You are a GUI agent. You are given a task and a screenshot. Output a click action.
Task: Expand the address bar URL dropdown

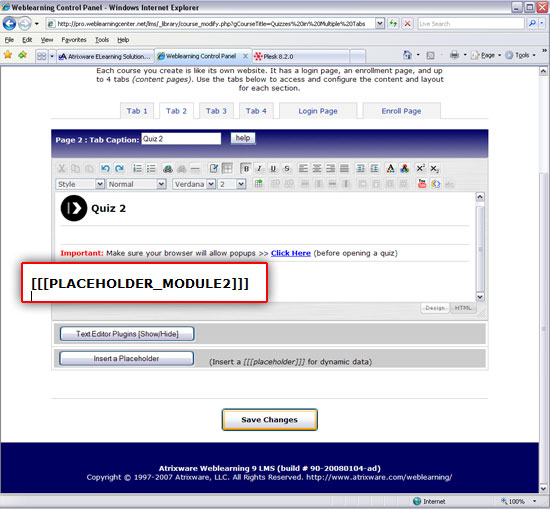point(380,24)
